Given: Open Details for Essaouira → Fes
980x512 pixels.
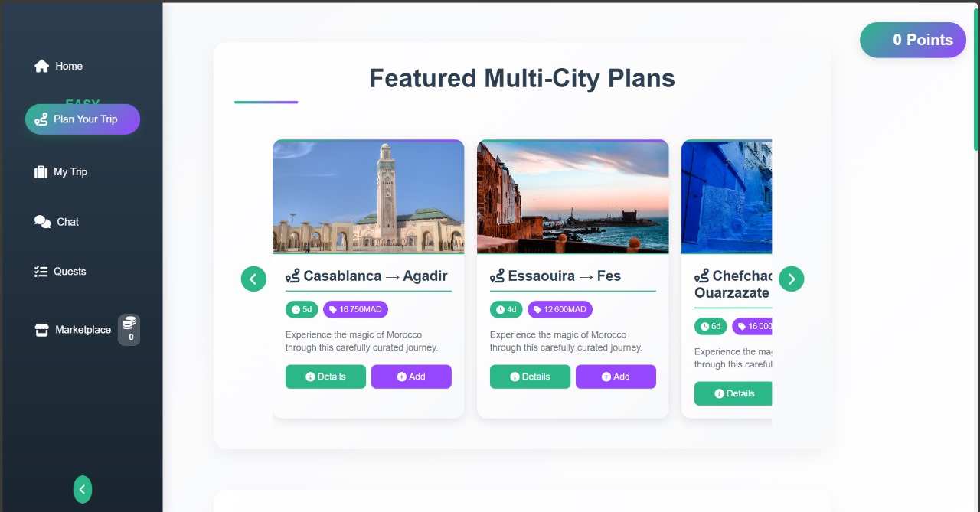Looking at the screenshot, I should 530,377.
